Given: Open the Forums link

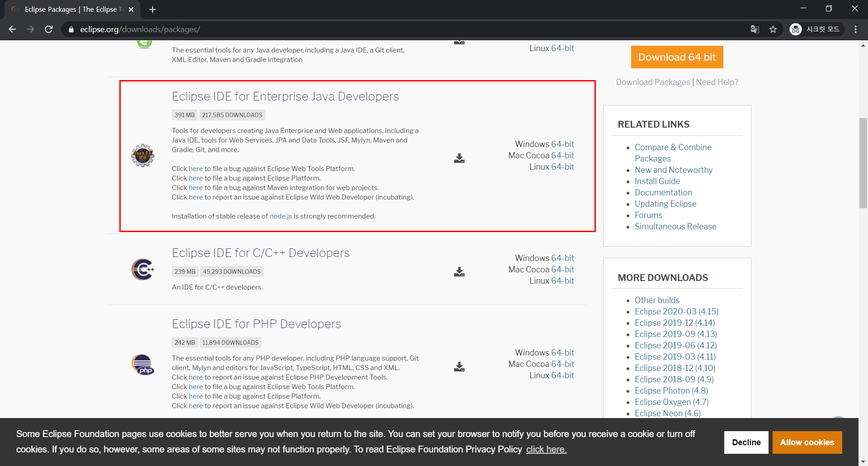Looking at the screenshot, I should pyautogui.click(x=648, y=215).
